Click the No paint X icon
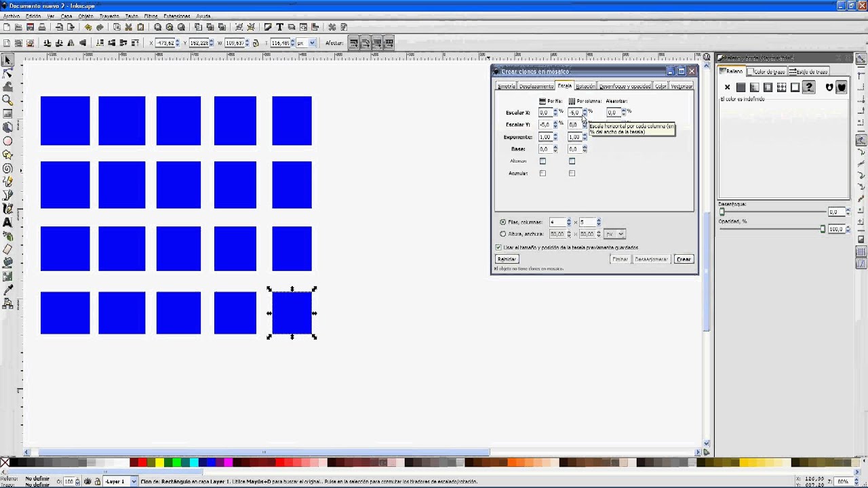This screenshot has height=488, width=868. click(x=727, y=87)
